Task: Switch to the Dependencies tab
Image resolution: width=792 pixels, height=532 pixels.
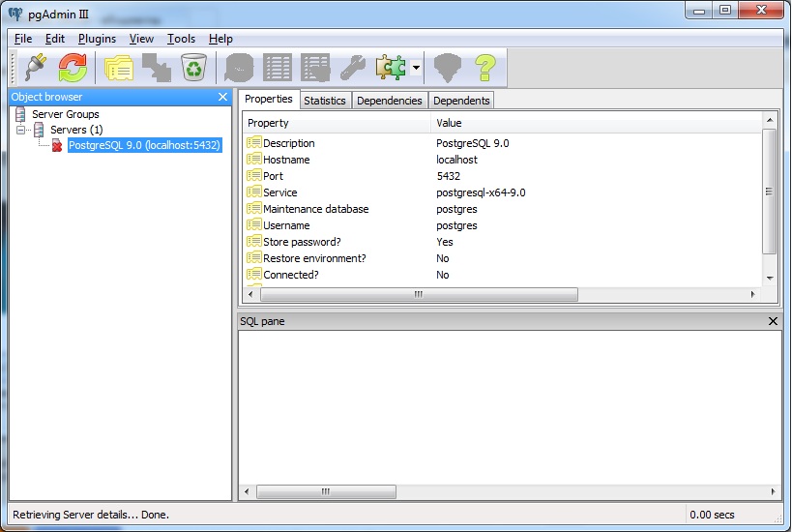Action: tap(390, 101)
